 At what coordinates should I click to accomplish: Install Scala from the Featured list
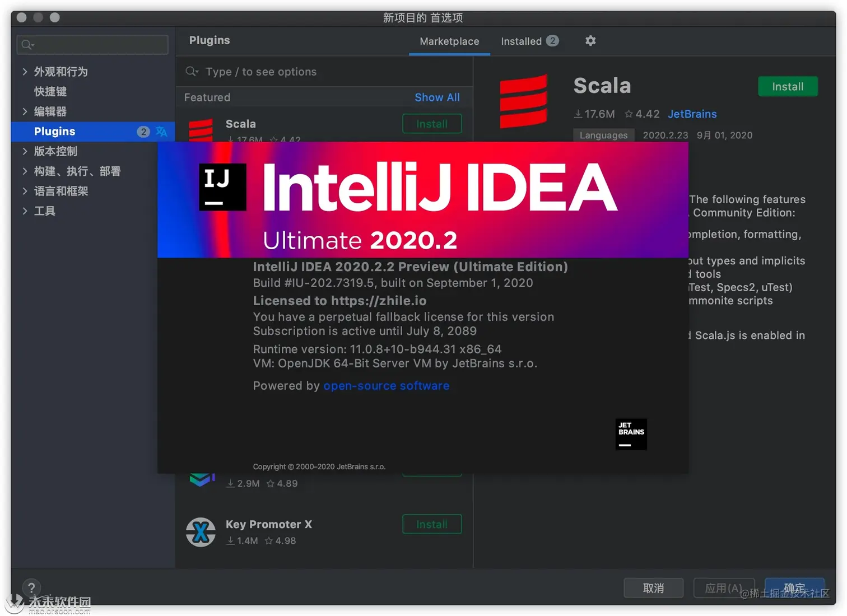432,124
